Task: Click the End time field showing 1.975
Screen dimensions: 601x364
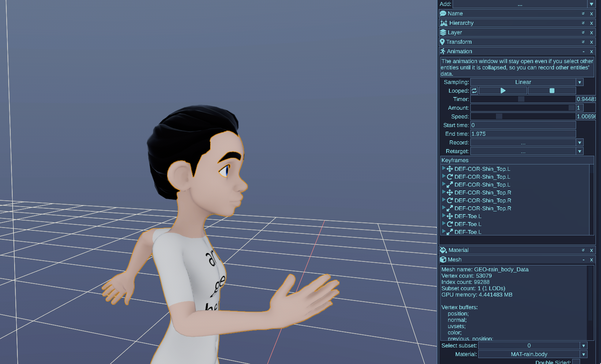Action: click(523, 133)
